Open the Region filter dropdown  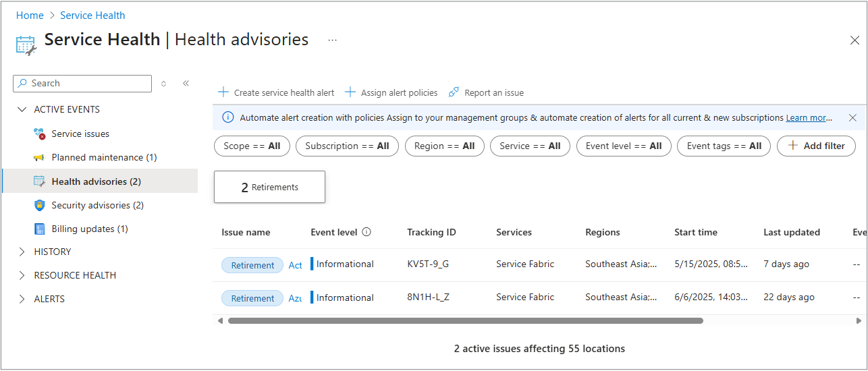tap(444, 146)
